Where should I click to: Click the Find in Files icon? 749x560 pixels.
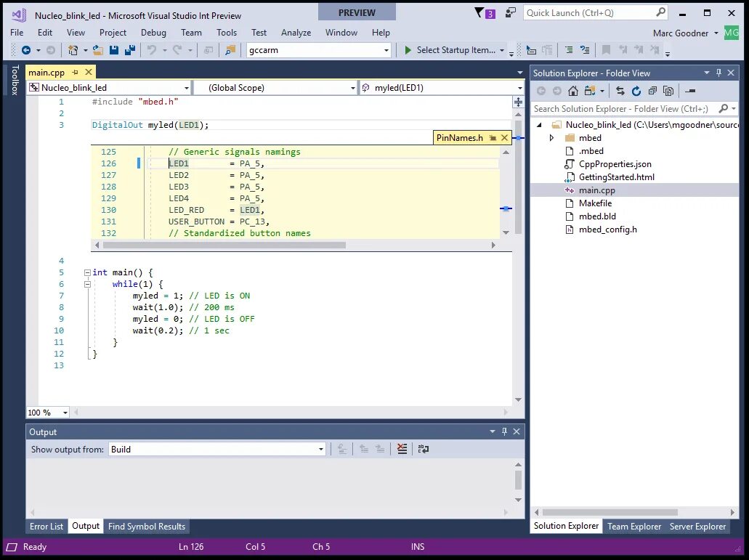point(230,50)
